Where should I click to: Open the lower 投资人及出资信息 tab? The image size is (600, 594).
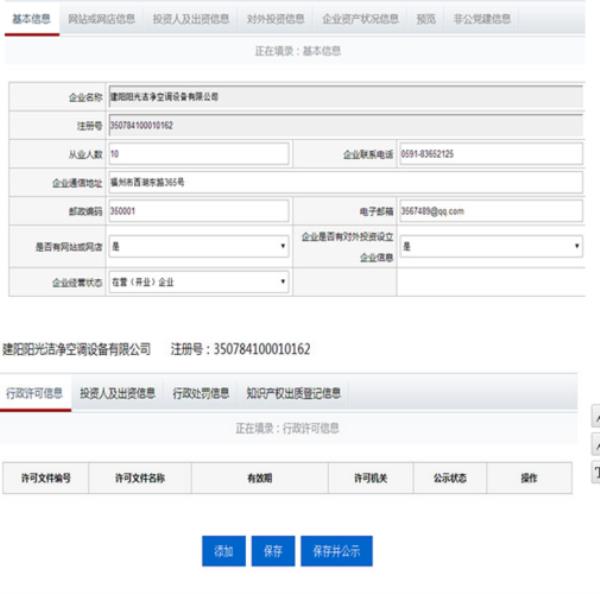pos(117,393)
